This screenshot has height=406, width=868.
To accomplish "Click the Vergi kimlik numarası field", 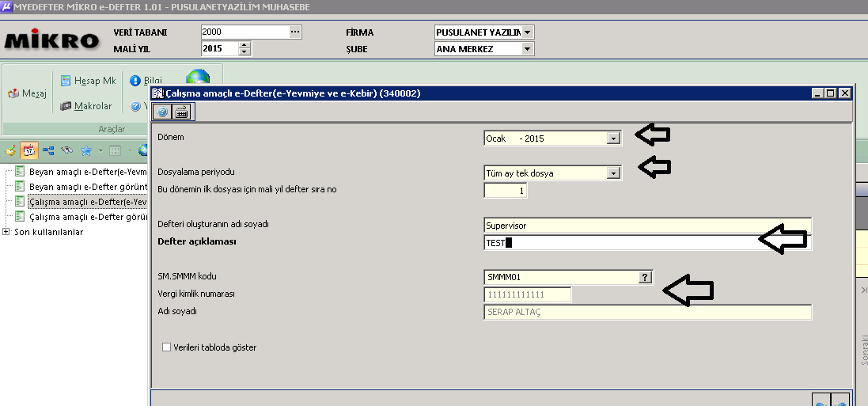I will [527, 294].
